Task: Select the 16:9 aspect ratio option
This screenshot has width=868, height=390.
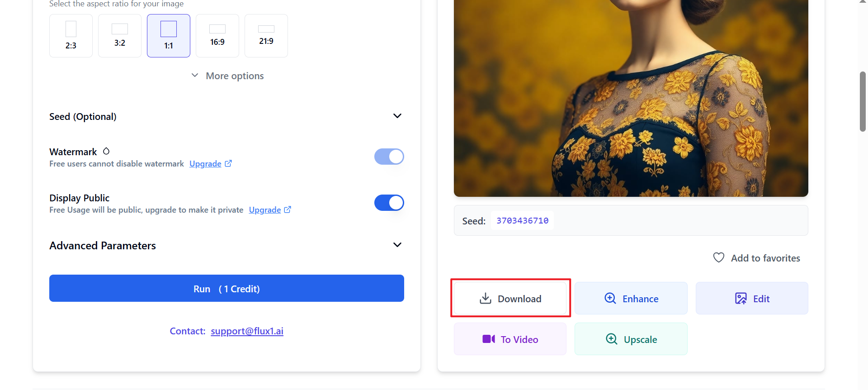Action: coord(217,36)
